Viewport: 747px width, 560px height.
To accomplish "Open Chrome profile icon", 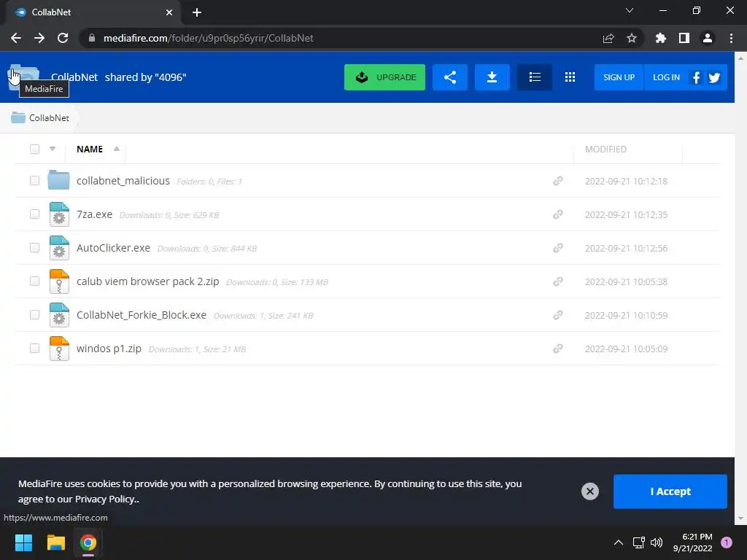I will tap(708, 38).
